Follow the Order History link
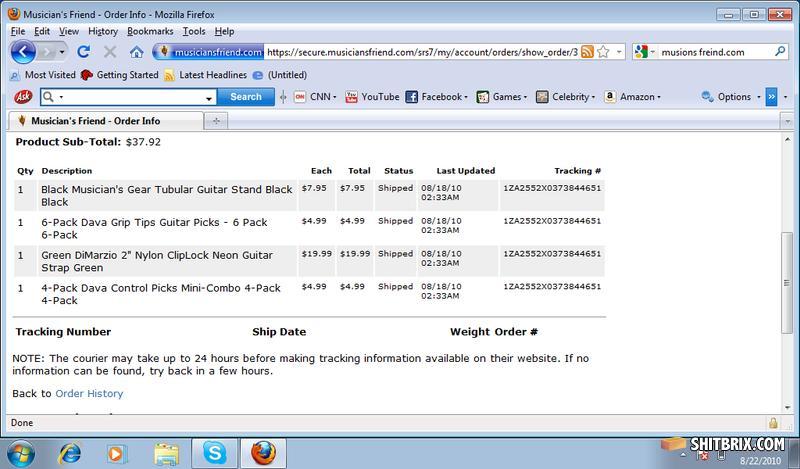The image size is (800, 469). pyautogui.click(x=89, y=393)
